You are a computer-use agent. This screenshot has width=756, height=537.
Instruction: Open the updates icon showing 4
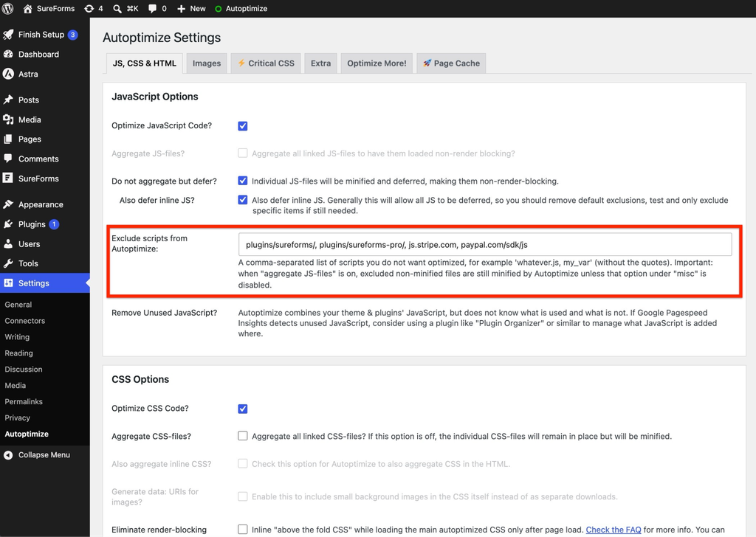pyautogui.click(x=89, y=9)
